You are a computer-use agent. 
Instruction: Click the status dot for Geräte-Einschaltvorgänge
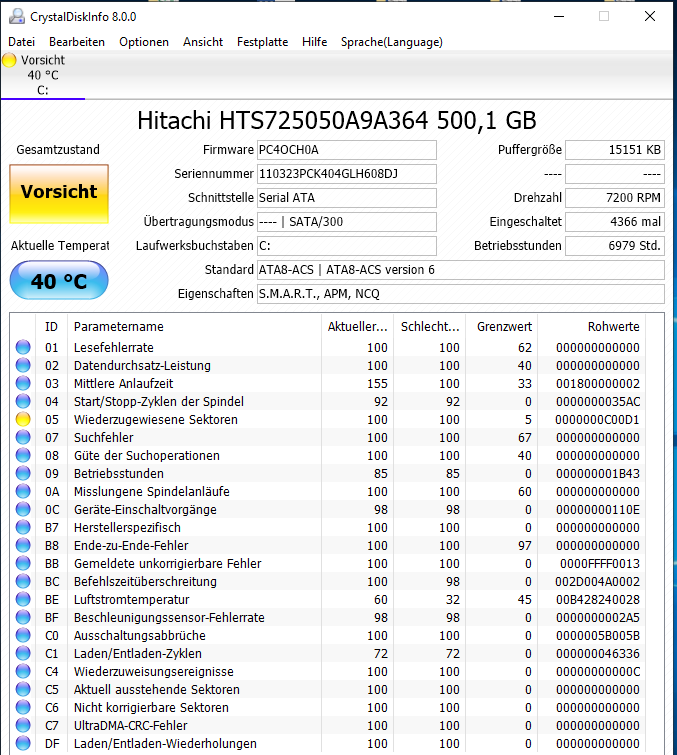coord(23,509)
